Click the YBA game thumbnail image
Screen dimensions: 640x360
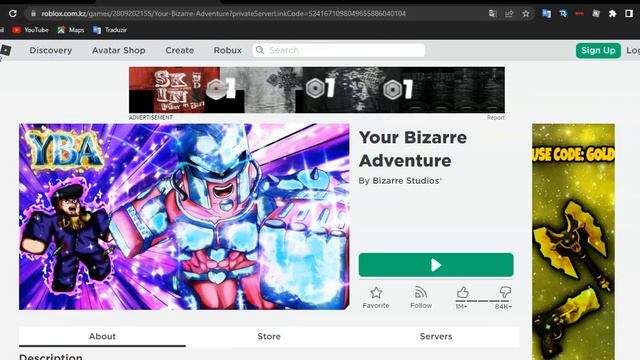coord(184,216)
